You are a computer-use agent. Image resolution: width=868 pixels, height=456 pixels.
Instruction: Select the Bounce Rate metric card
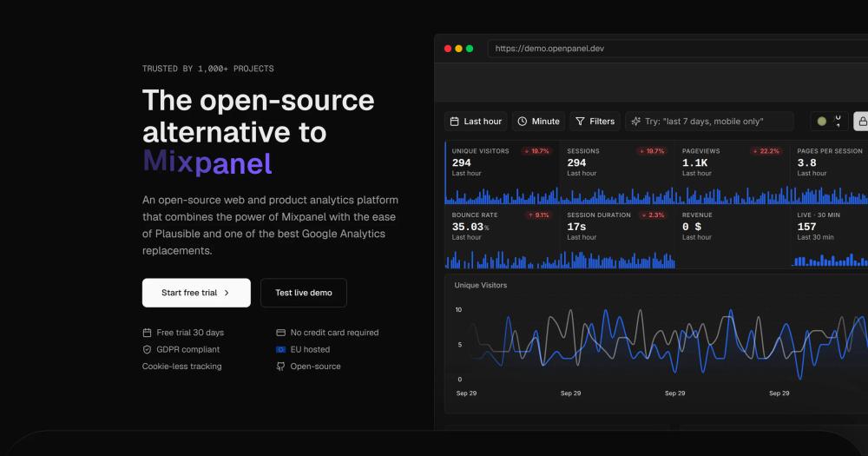pos(502,237)
